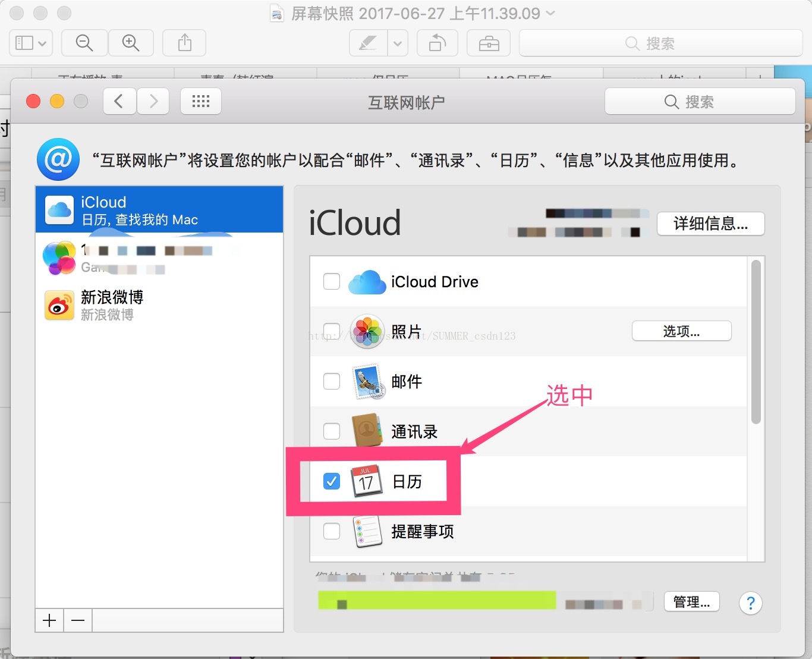Click the 管理 storage button
Screen dimensions: 812x659
(691, 602)
